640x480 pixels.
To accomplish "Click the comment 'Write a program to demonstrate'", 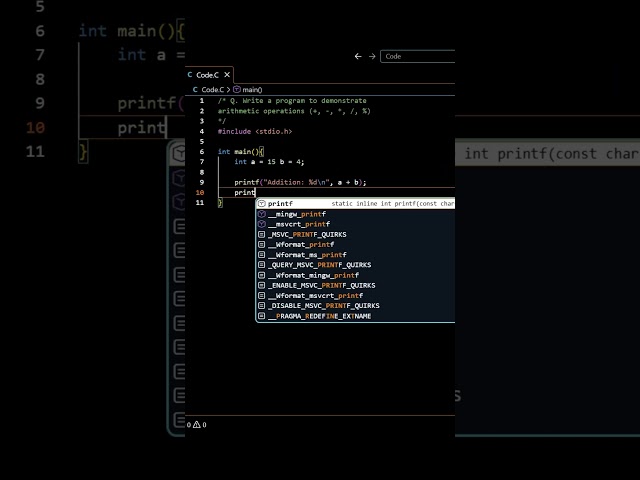I will click(304, 100).
